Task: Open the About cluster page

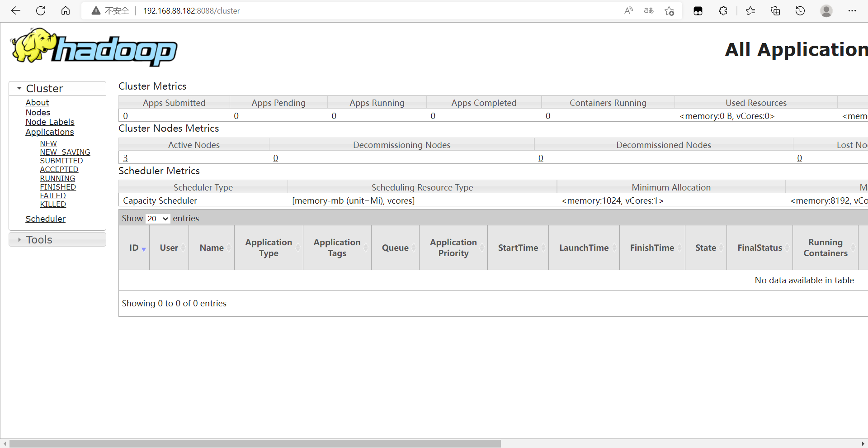Action: [x=37, y=103]
